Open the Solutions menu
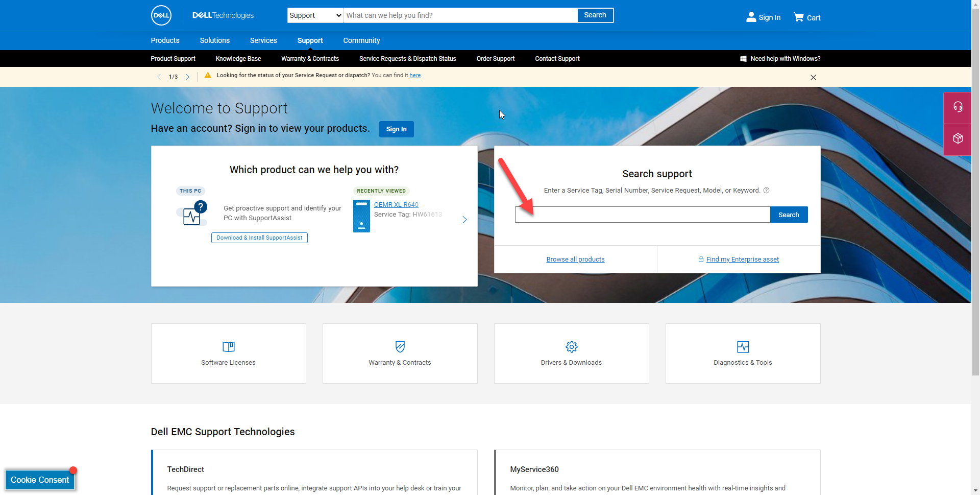This screenshot has width=980, height=495. click(215, 40)
